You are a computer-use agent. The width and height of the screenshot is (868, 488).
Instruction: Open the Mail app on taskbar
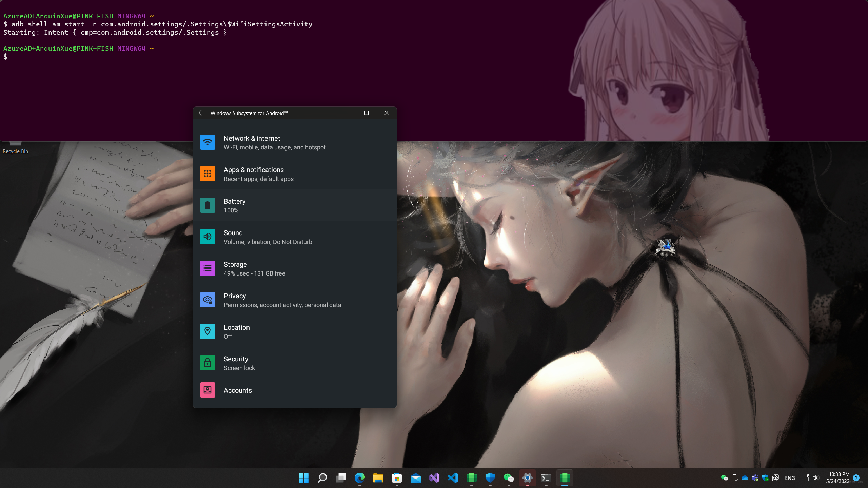(x=415, y=478)
